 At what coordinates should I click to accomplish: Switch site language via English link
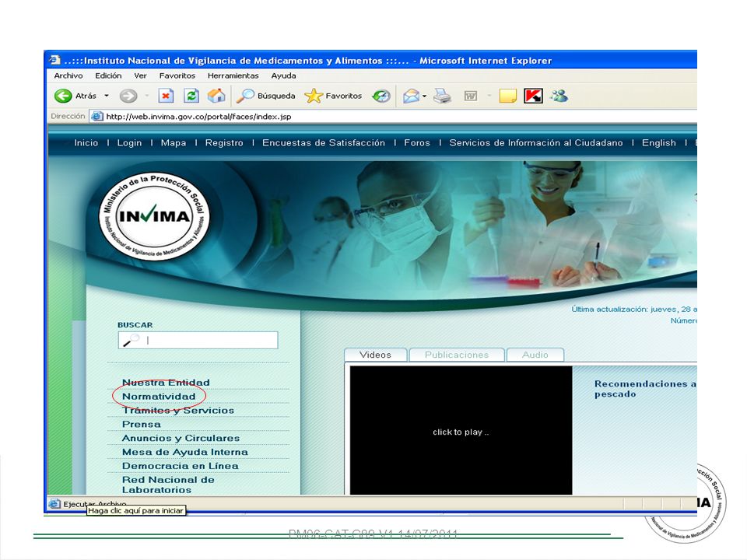click(x=659, y=143)
